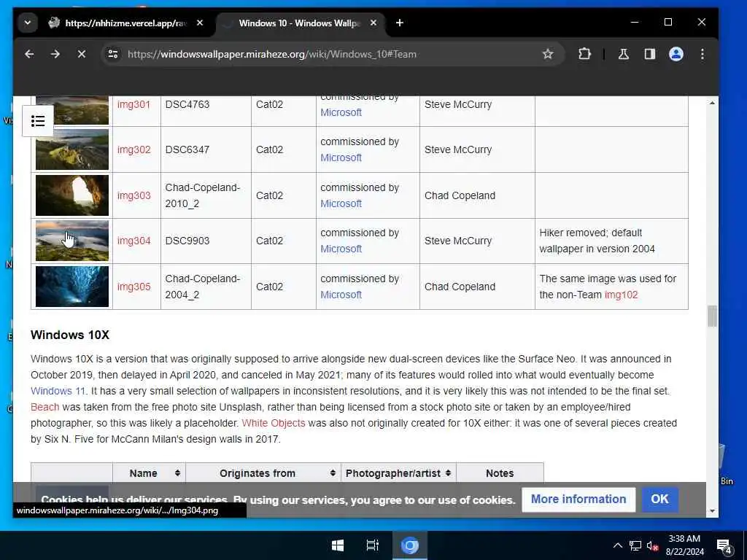The image size is (747, 560).
Task: Open the img305 link
Action: pyautogui.click(x=134, y=287)
